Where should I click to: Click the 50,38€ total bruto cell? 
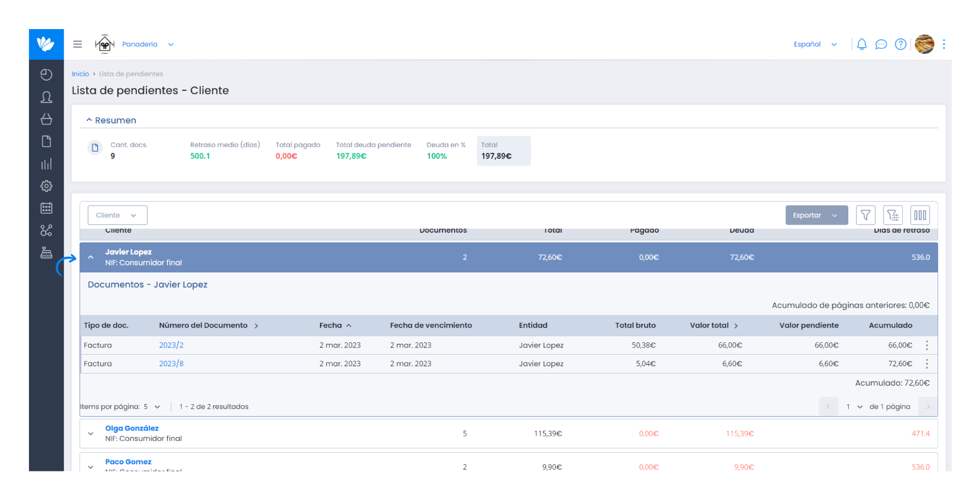tap(644, 345)
